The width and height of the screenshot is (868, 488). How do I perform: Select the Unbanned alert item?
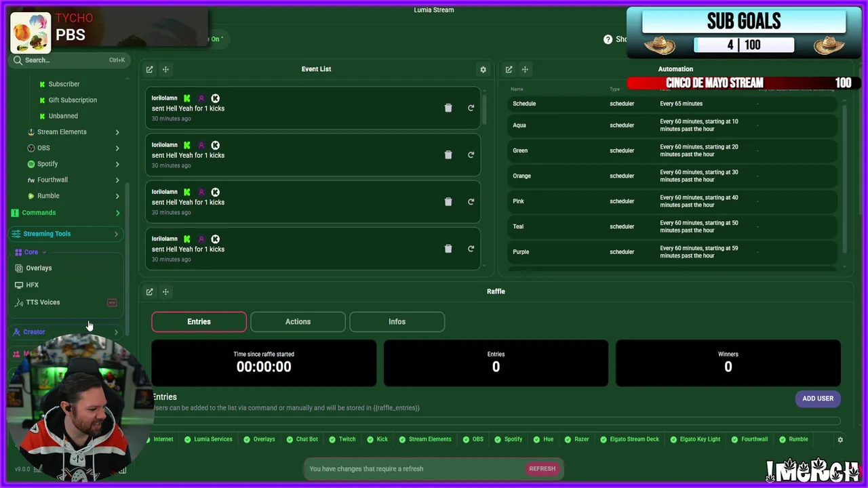coord(63,116)
